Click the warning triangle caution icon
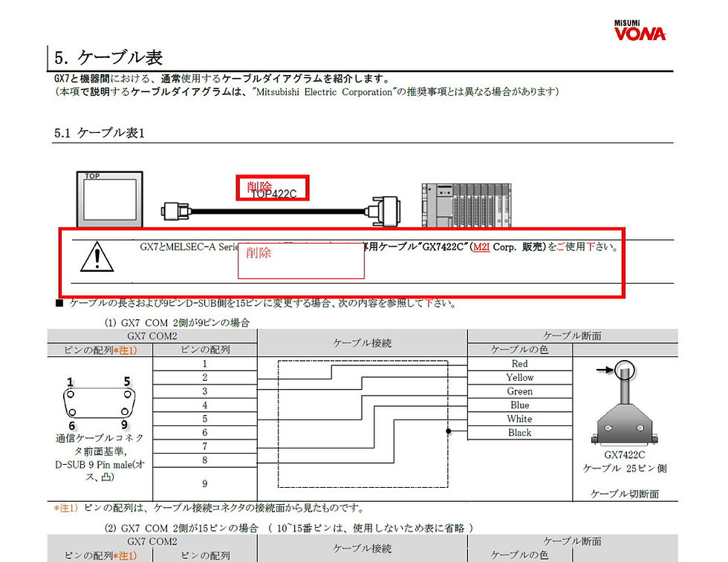728x562 pixels. click(x=97, y=257)
